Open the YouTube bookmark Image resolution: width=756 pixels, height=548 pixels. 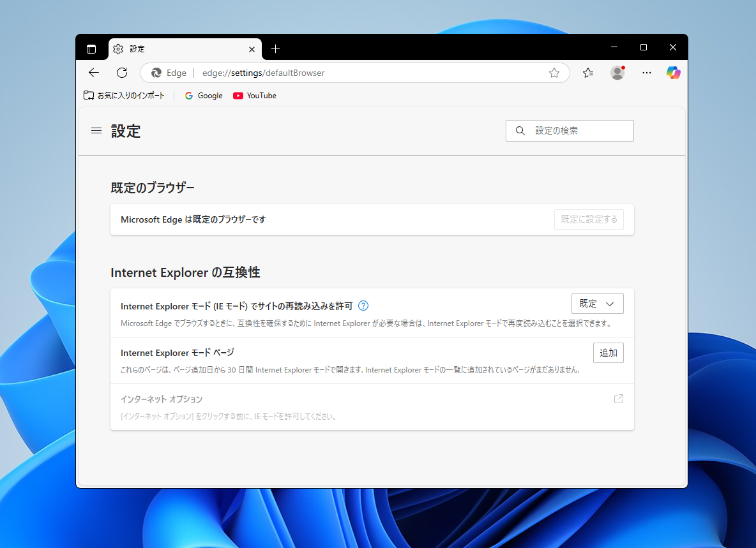(x=255, y=95)
